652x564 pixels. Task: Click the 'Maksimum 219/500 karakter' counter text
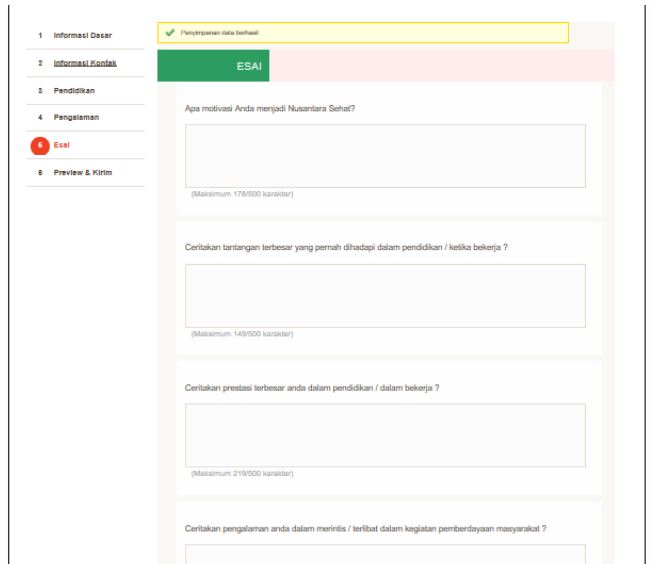point(241,473)
